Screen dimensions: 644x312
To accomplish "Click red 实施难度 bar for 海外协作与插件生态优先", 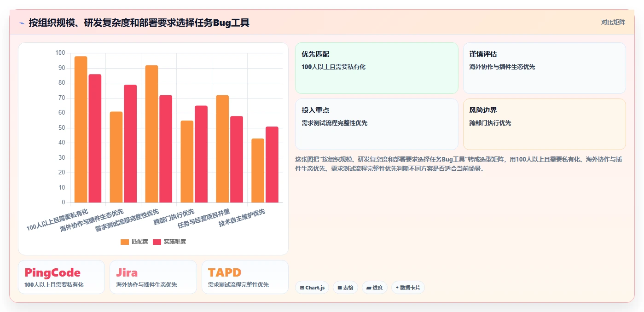I will pyautogui.click(x=130, y=144).
